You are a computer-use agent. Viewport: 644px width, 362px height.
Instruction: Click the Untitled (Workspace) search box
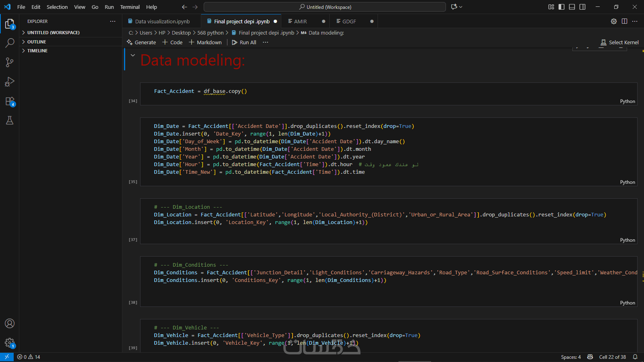point(324,7)
